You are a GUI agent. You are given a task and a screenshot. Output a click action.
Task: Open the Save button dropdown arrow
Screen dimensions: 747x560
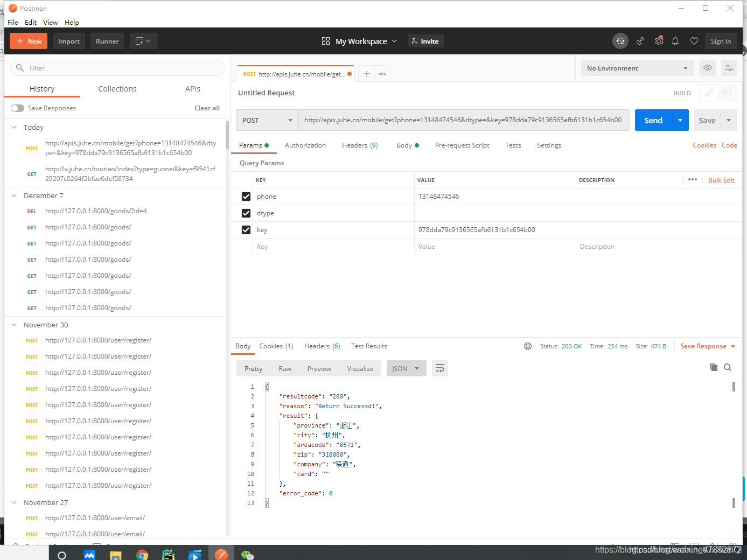(729, 120)
